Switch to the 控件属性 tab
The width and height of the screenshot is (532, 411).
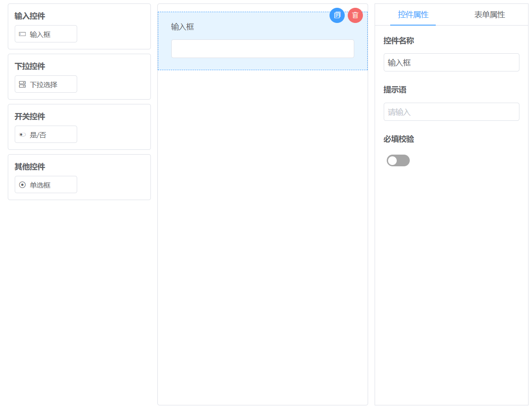pos(413,14)
